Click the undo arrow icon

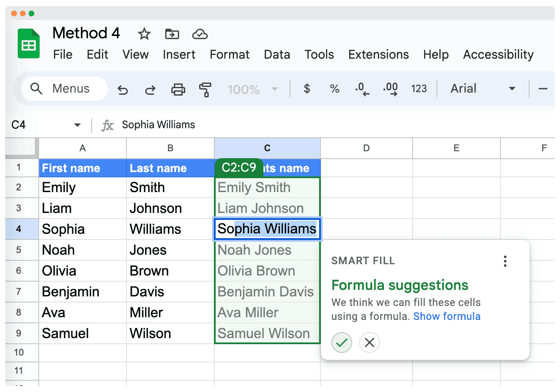123,90
